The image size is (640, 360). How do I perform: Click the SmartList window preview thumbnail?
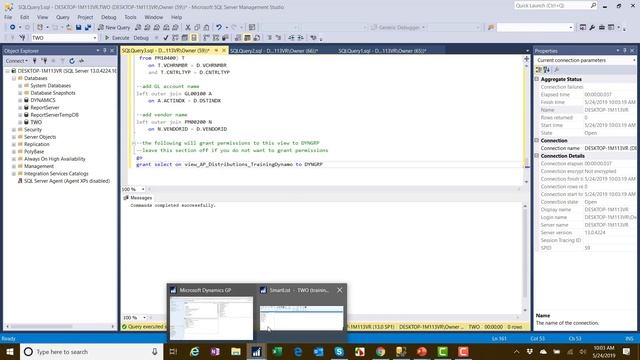(x=301, y=318)
